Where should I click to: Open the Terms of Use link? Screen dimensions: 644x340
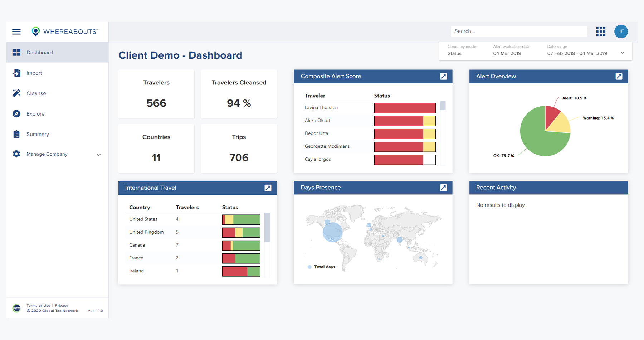(38, 306)
